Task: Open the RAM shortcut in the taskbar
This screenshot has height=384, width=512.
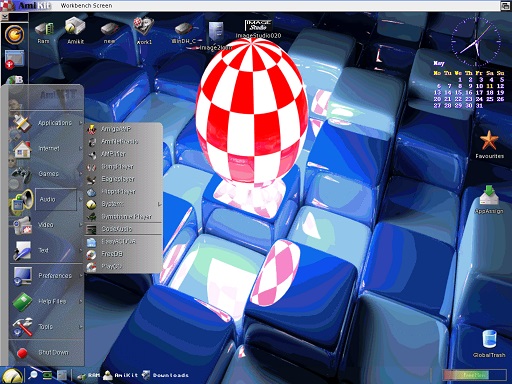Action: pyautogui.click(x=88, y=375)
